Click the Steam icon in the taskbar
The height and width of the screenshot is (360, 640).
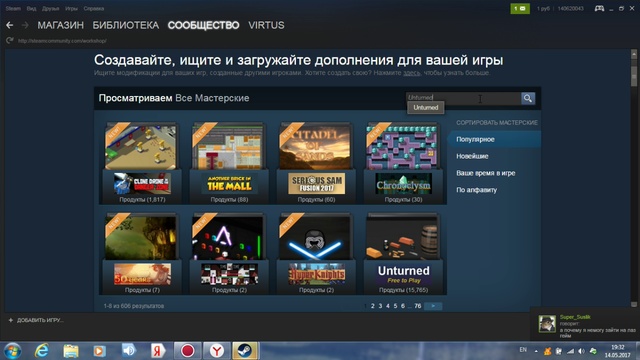click(x=245, y=351)
